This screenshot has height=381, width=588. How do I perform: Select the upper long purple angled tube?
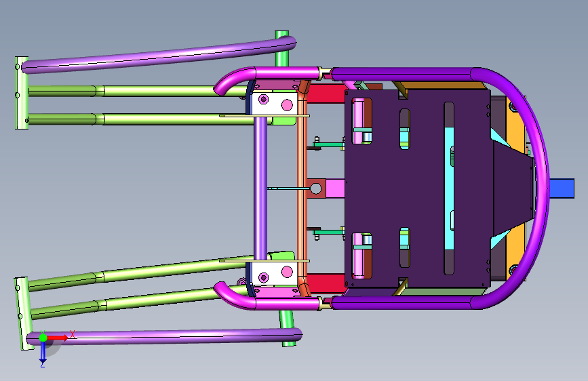pyautogui.click(x=159, y=56)
